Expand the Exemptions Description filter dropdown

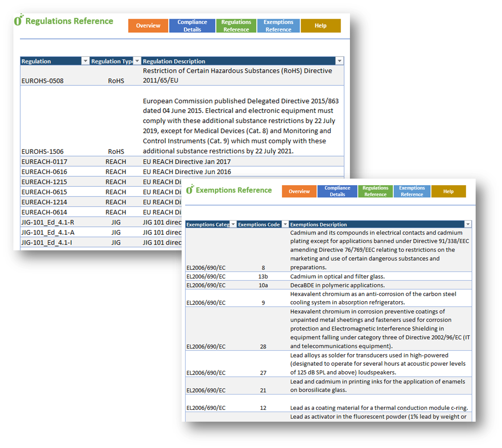coord(468,224)
